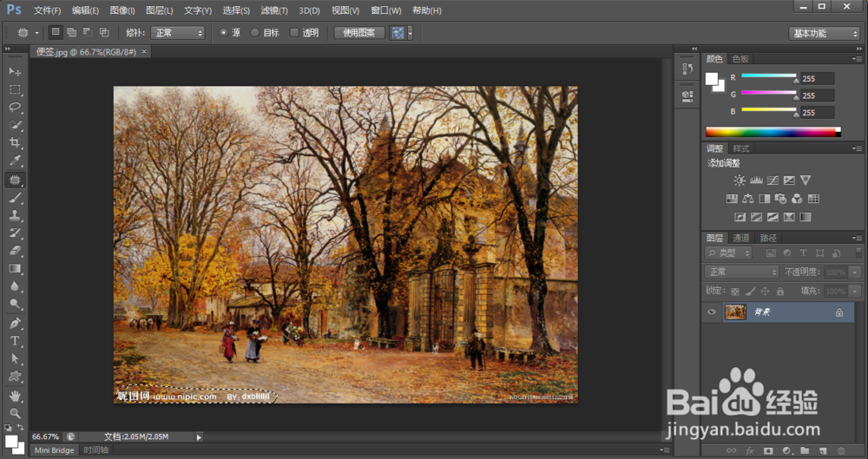Open the 文件(F) menu

(x=47, y=10)
